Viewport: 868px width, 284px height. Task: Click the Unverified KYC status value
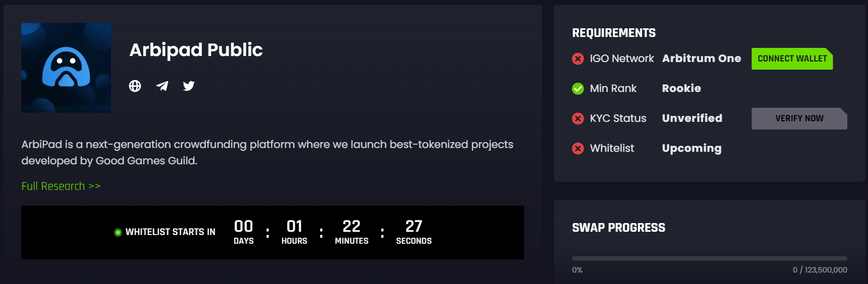[692, 118]
